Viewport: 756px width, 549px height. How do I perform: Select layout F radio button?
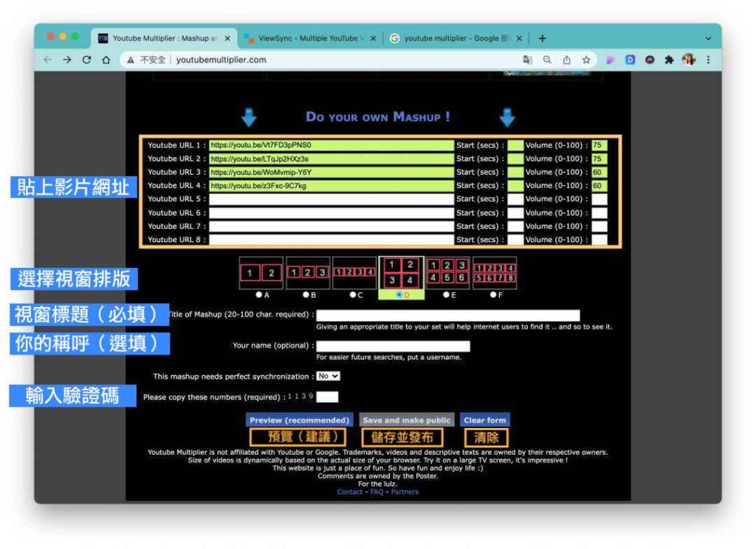coord(492,294)
